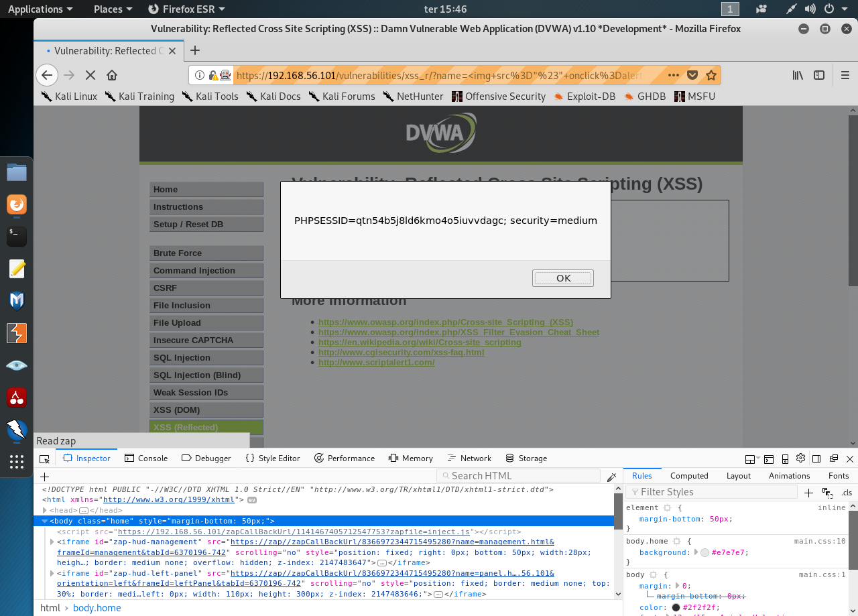Image resolution: width=858 pixels, height=616 pixels.
Task: Show all applications grid
Action: pyautogui.click(x=17, y=462)
